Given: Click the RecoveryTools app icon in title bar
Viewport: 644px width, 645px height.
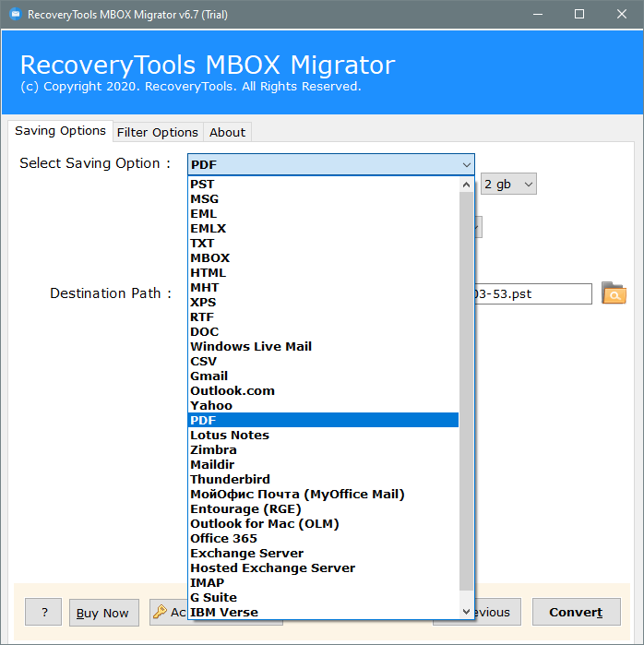Looking at the screenshot, I should [x=16, y=15].
